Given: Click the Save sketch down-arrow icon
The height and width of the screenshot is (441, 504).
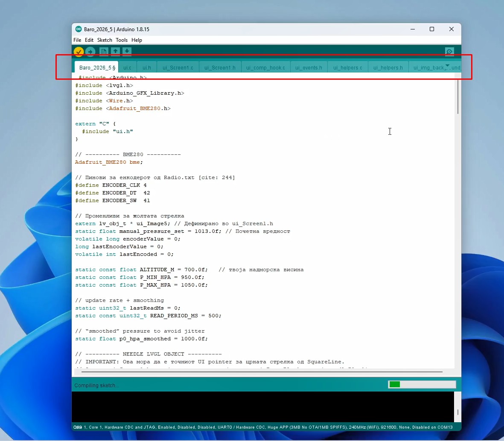Looking at the screenshot, I should pyautogui.click(x=127, y=52).
